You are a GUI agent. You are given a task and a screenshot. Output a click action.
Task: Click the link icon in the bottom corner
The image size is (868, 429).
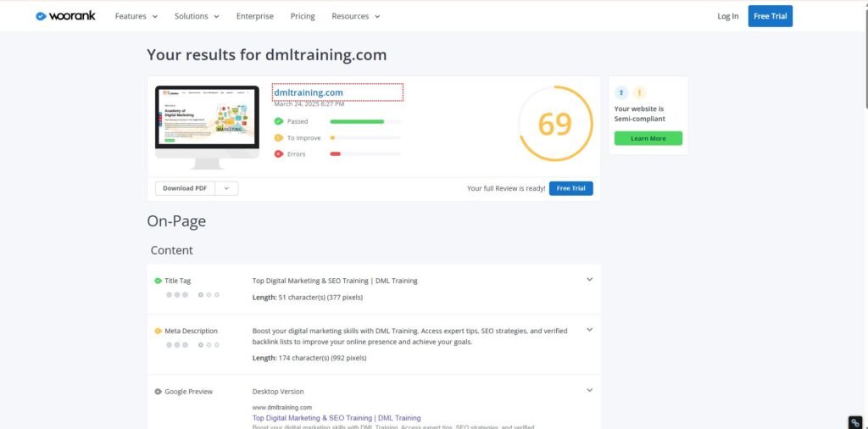tap(856, 423)
